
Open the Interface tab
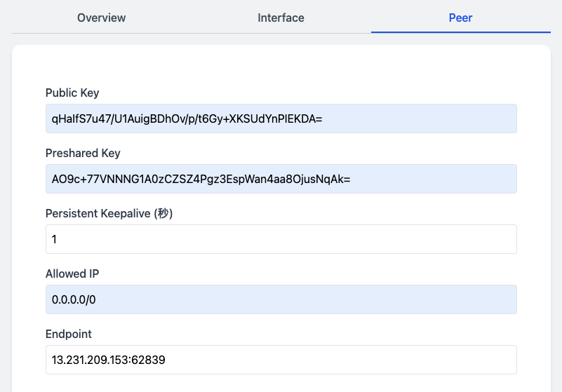281,18
